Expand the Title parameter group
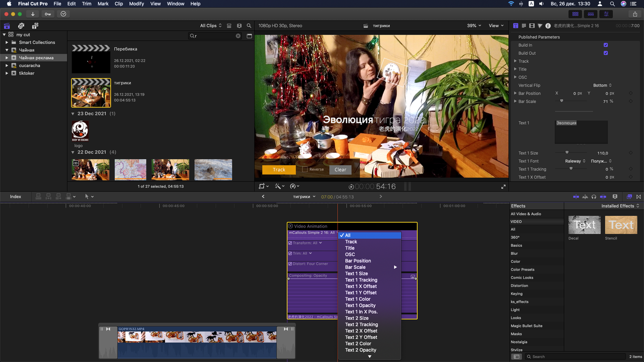 pyautogui.click(x=515, y=69)
